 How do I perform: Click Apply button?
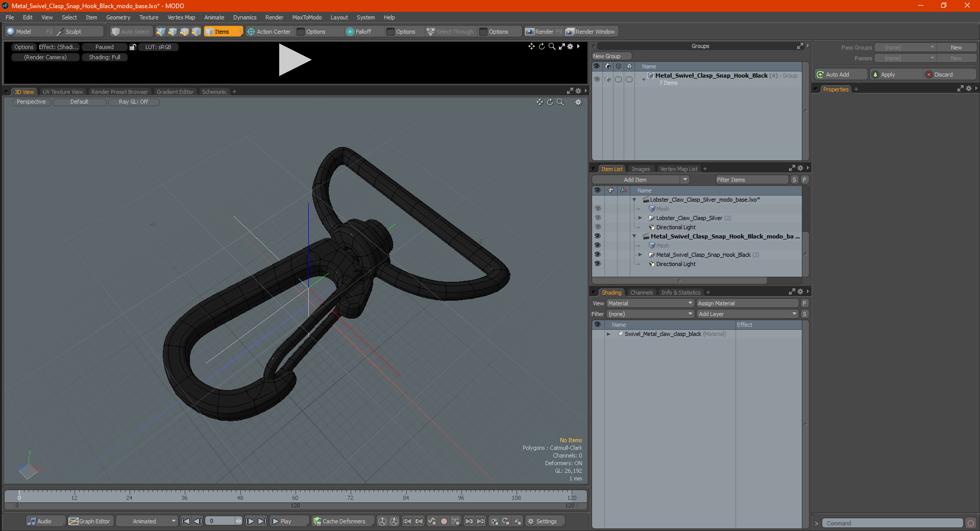point(896,75)
